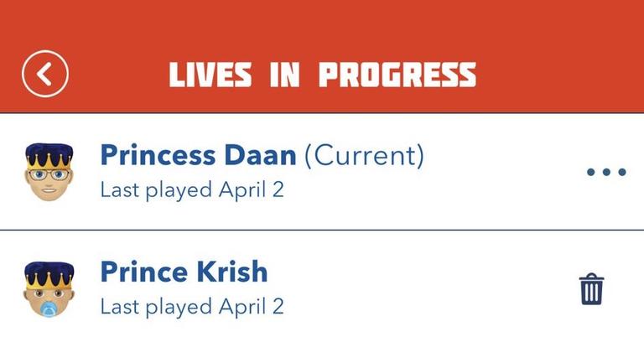Select Prince Krish's baby avatar
This screenshot has height=337, width=644.
[x=47, y=290]
